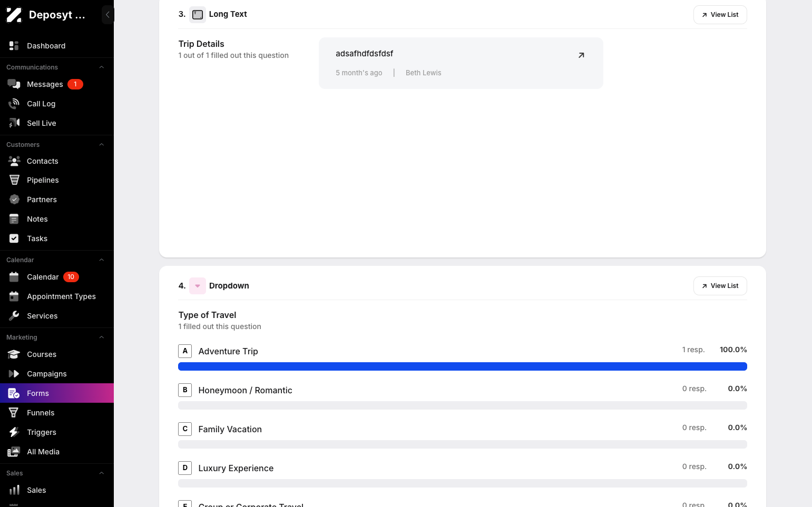Screen dimensions: 812x507
Task: Open Messages via its chat icon
Action: pos(14,84)
